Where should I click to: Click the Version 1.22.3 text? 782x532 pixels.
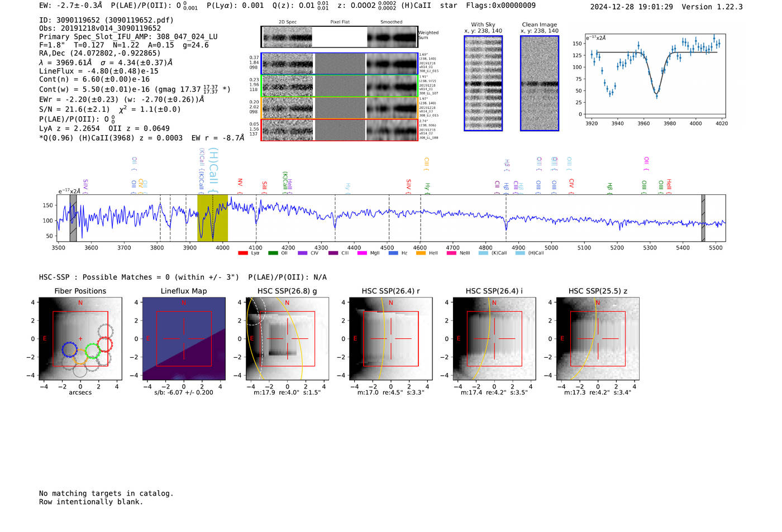click(712, 7)
